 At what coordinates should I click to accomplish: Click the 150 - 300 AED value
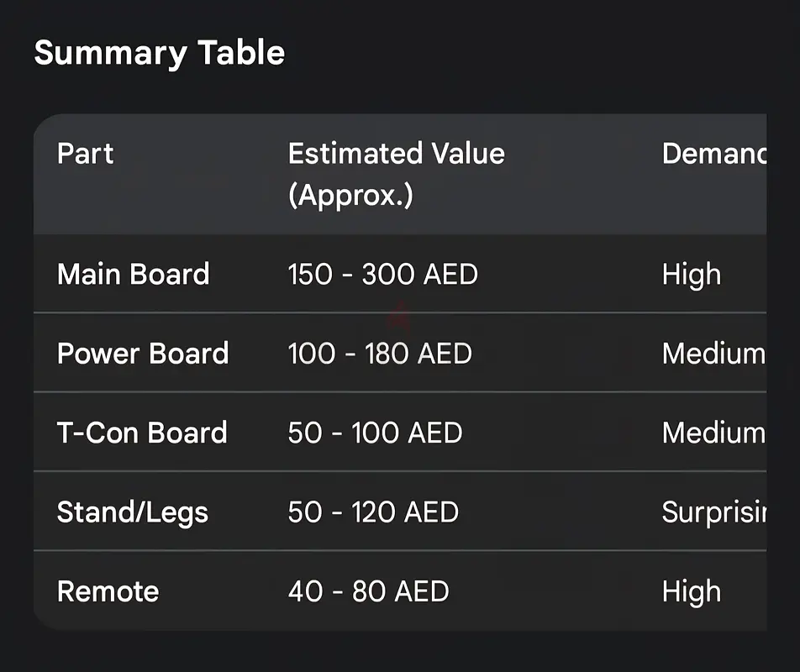382,275
